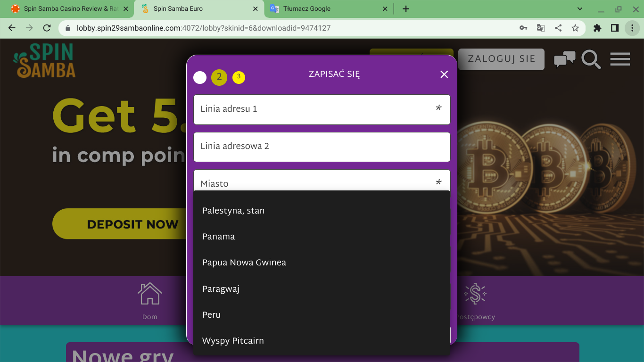Viewport: 644px width, 362px height.
Task: Choose Papua Nowa Gwinea in the dropdown
Action: coord(244,263)
